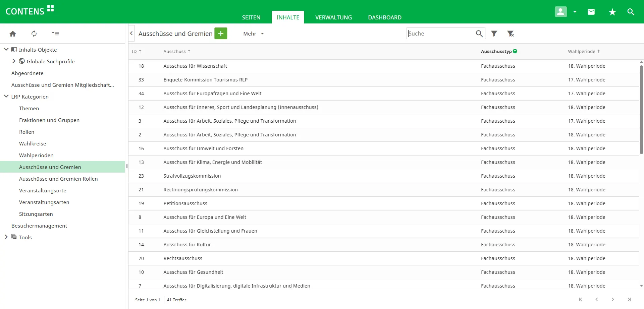Collapse the LRP Kategorien tree node
The height and width of the screenshot is (309, 644).
tap(6, 97)
